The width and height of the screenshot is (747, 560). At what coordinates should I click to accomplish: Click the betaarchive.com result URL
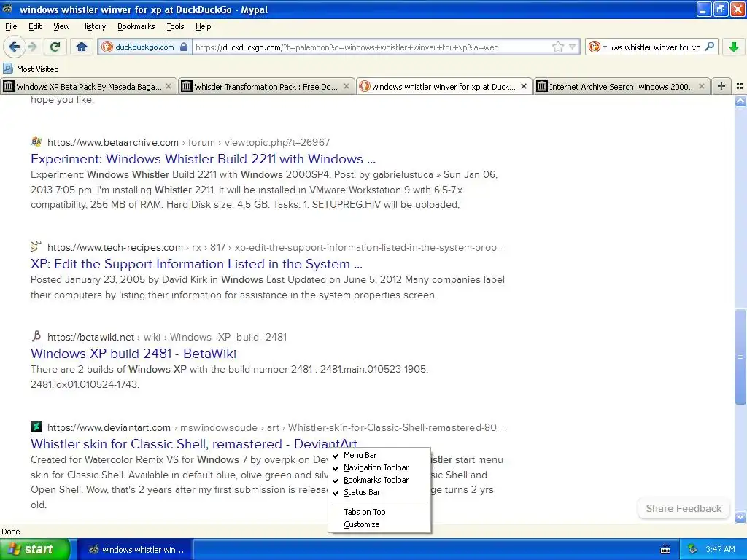[188, 142]
